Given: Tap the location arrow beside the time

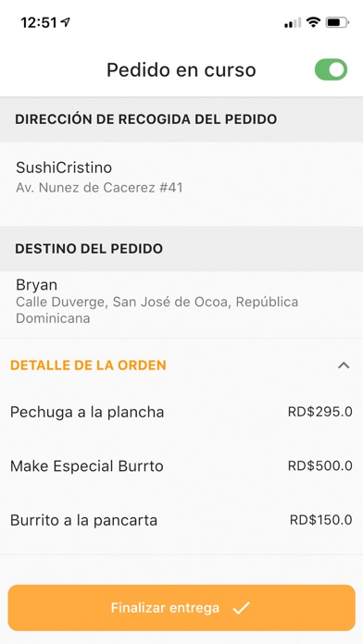Looking at the screenshot, I should pos(65,22).
